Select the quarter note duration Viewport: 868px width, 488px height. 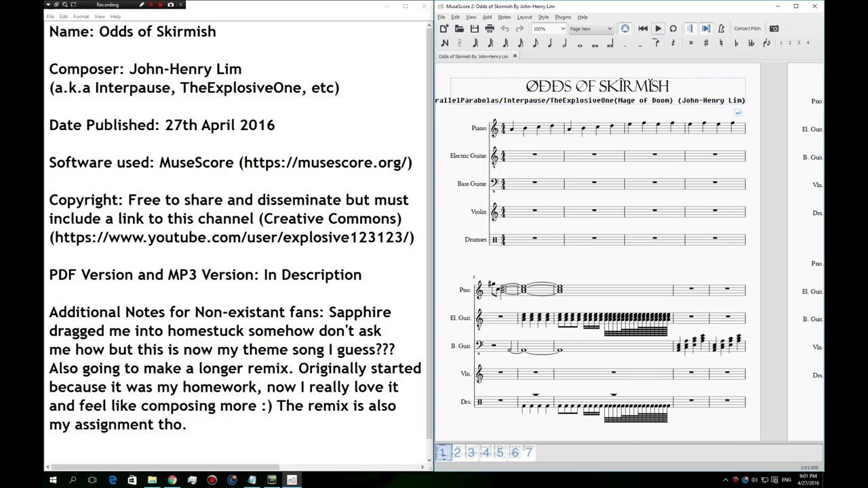pyautogui.click(x=550, y=43)
